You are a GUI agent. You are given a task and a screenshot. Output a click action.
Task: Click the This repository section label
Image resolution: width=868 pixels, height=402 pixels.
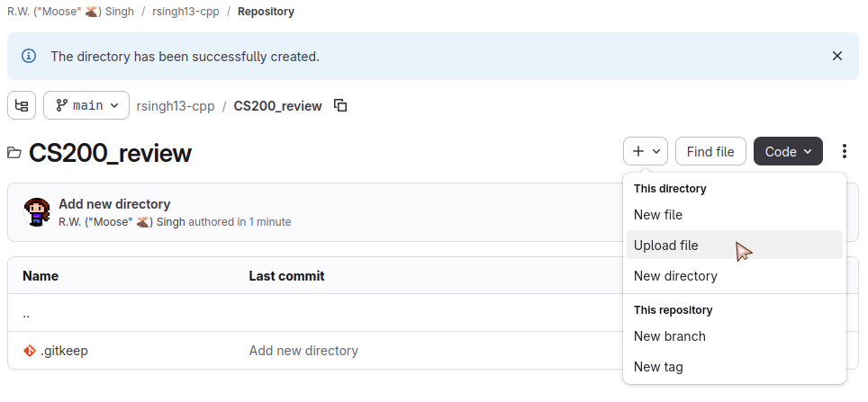click(x=673, y=309)
